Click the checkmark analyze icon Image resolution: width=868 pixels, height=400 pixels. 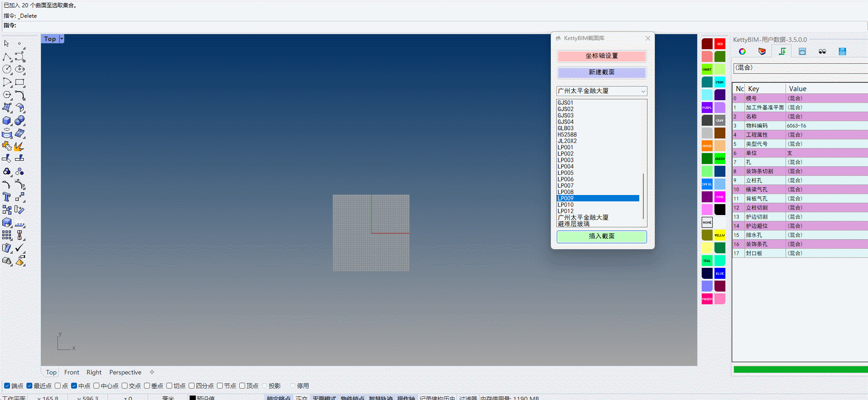tap(20, 248)
